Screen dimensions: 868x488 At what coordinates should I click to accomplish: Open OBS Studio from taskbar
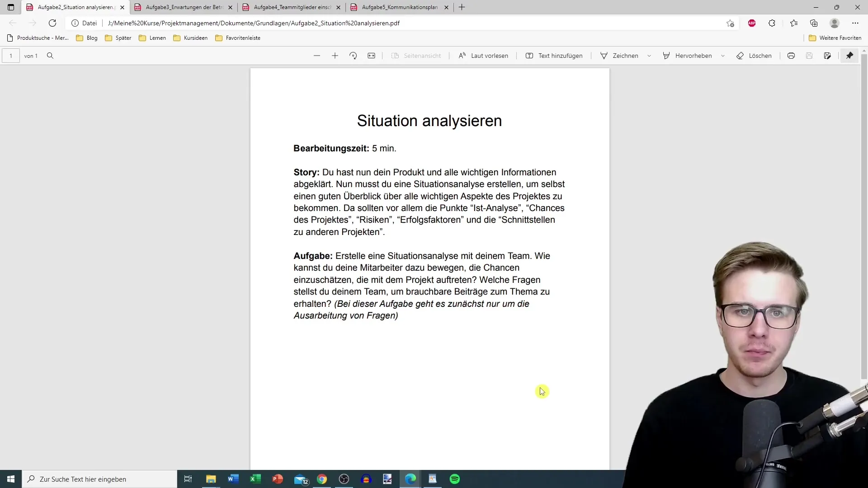344,479
